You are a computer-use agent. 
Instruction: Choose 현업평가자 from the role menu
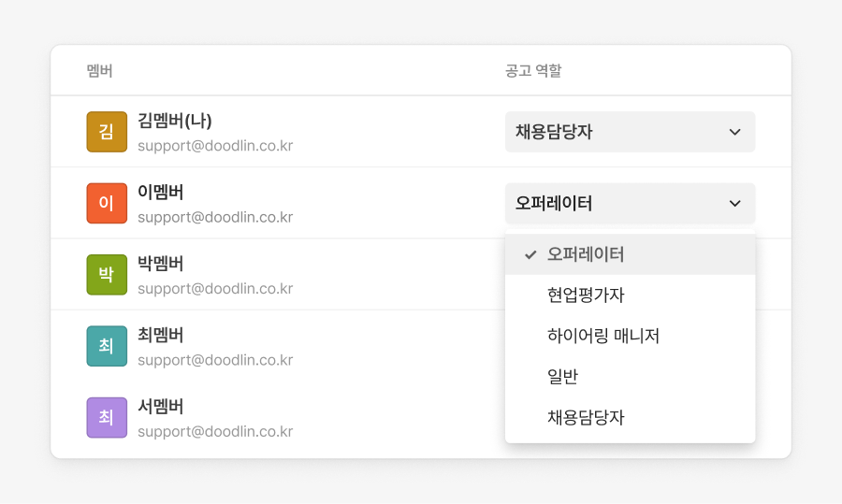tap(586, 295)
